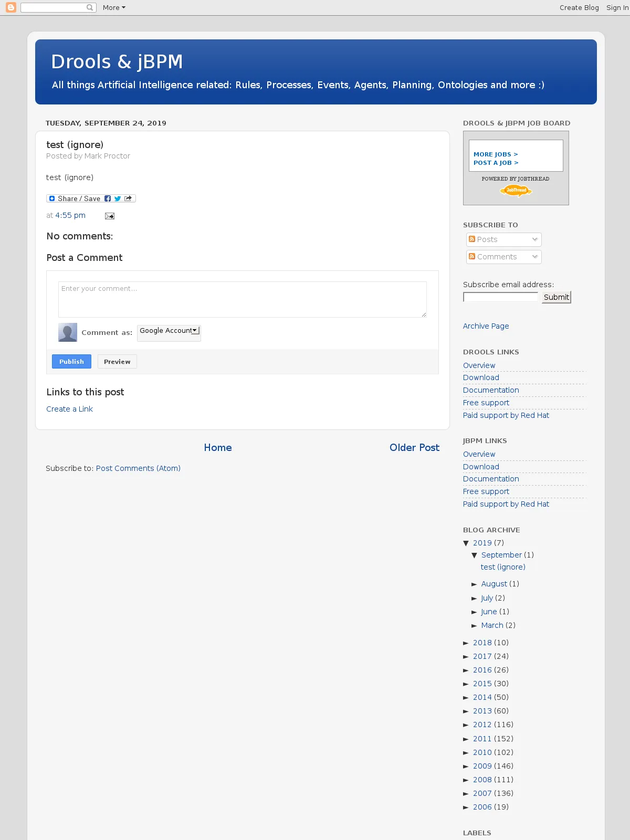Expand the 2017 archive year
The width and height of the screenshot is (630, 840).
(466, 657)
